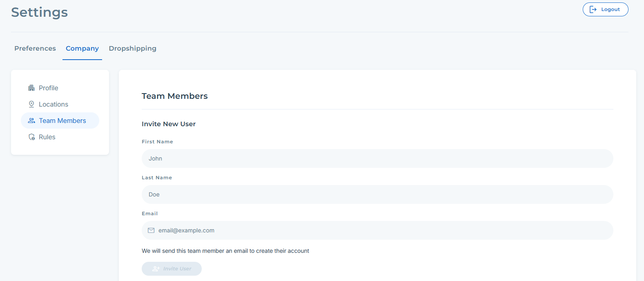Open the Profile section in the sidebar
The height and width of the screenshot is (281, 644).
coord(48,88)
